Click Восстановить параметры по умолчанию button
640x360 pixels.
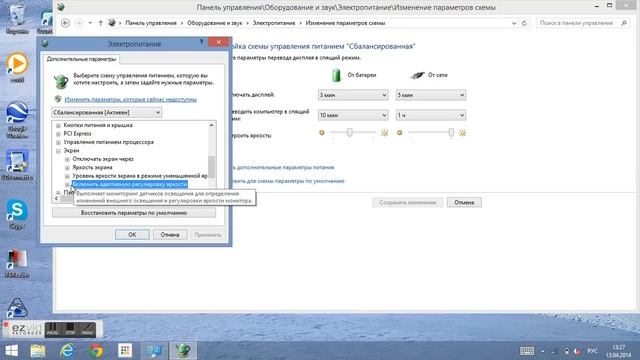point(134,213)
